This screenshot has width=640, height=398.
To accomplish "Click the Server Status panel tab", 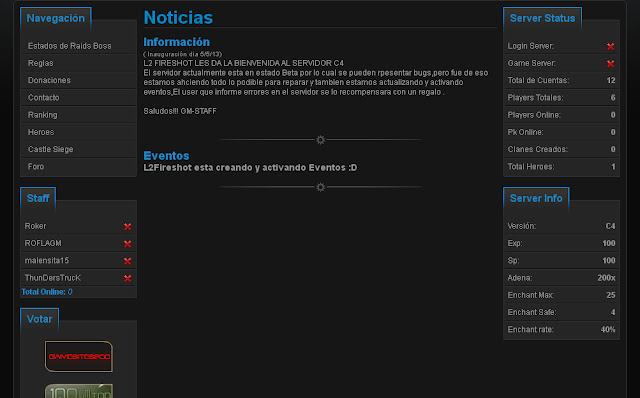I will 542,18.
